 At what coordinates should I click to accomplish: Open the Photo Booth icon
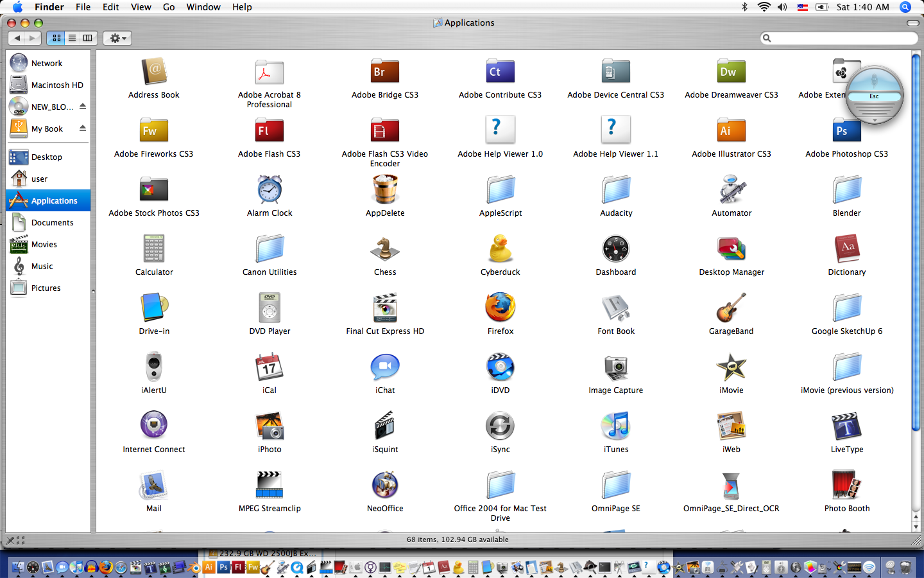pos(847,486)
